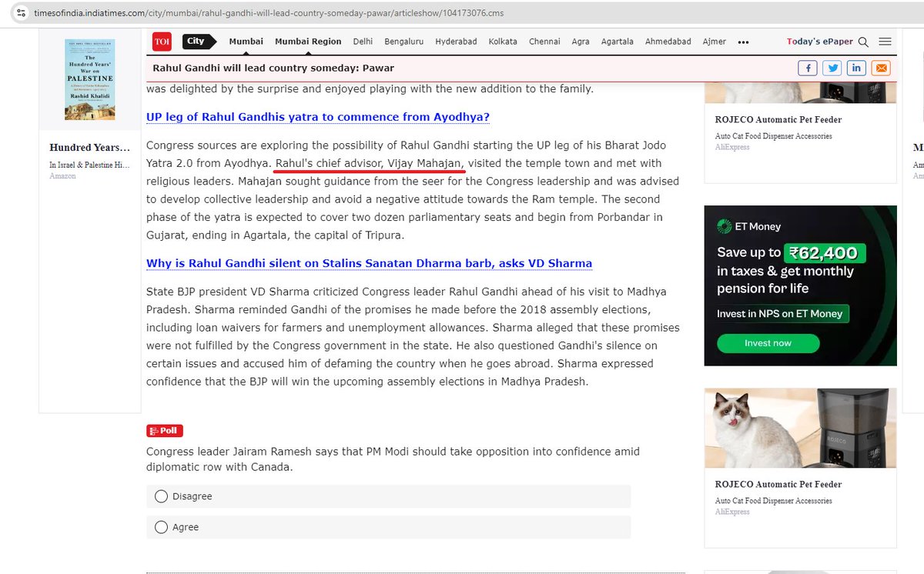Open Today's ePaper link
924x574 pixels.
click(x=820, y=42)
